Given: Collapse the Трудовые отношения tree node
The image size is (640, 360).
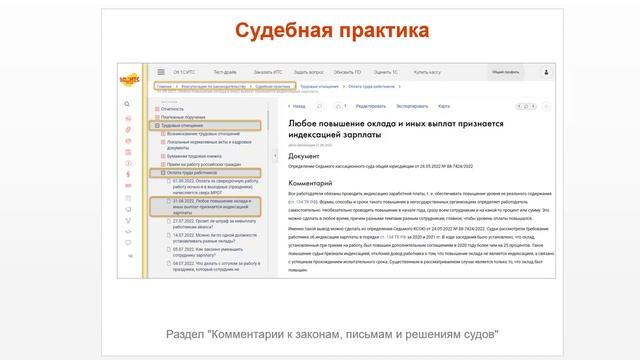Looking at the screenshot, I should point(157,126).
